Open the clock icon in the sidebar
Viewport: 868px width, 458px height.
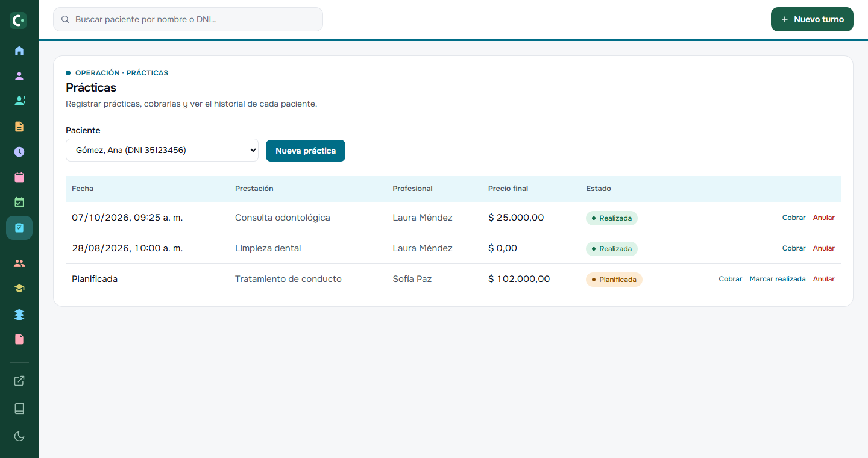[x=19, y=152]
